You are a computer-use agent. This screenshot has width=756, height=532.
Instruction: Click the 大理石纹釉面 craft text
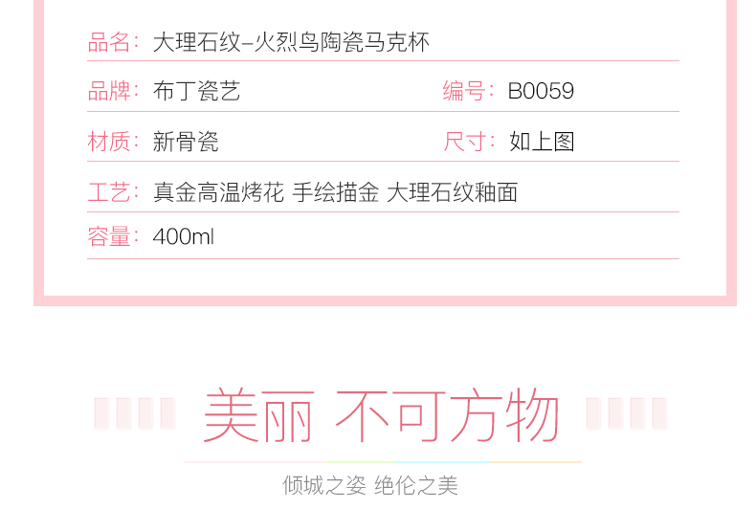coord(453,192)
